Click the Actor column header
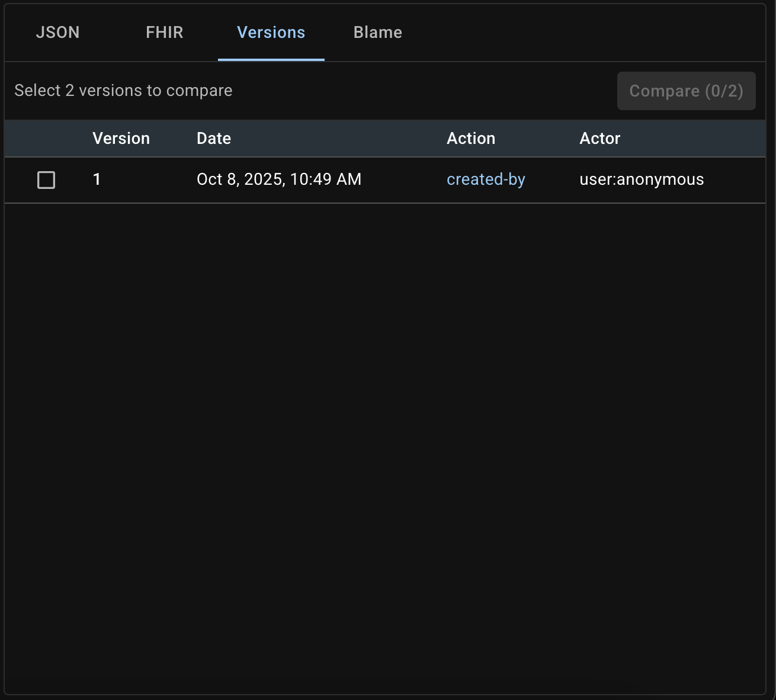The width and height of the screenshot is (776, 700). (x=599, y=138)
